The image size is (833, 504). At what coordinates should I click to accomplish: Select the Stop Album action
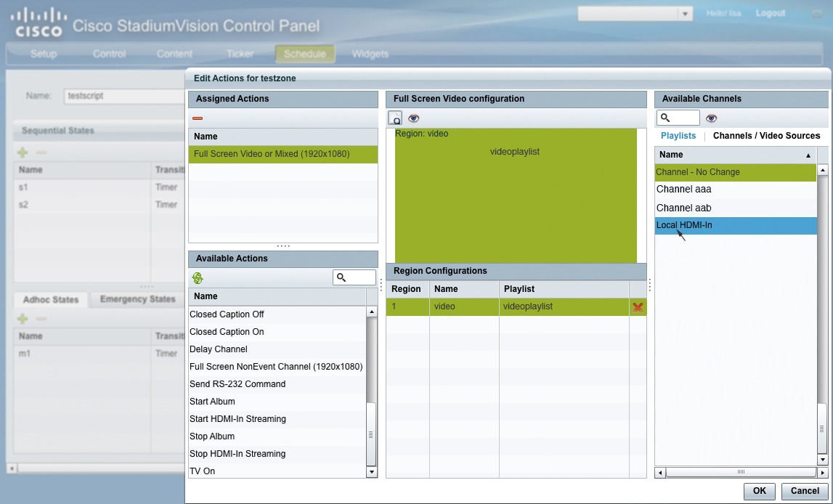click(277, 436)
